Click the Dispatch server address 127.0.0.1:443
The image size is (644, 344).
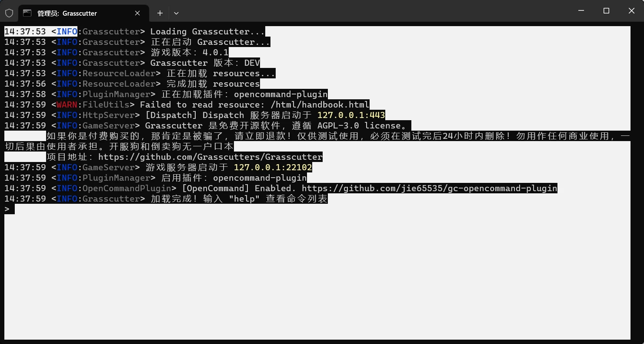(351, 115)
